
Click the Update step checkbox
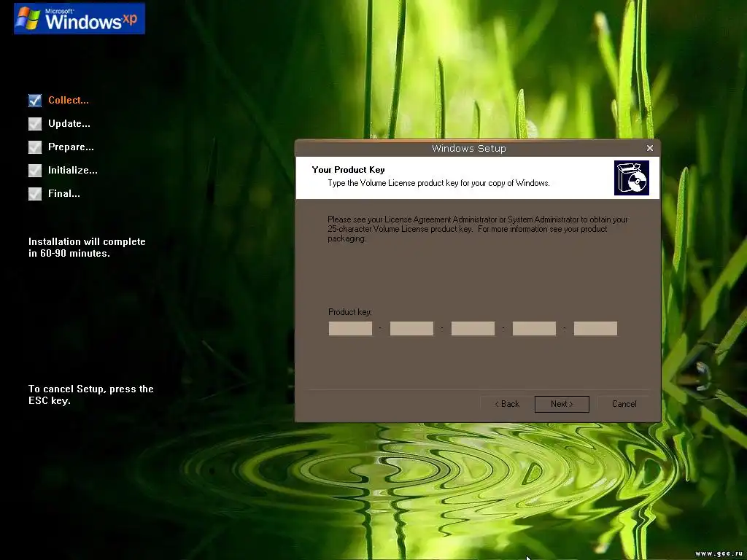(35, 124)
